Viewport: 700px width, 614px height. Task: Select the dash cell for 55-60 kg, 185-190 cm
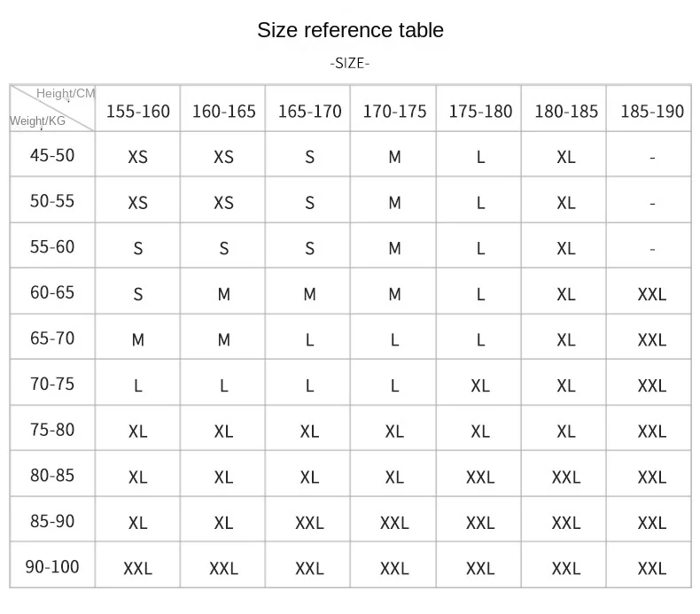point(652,249)
